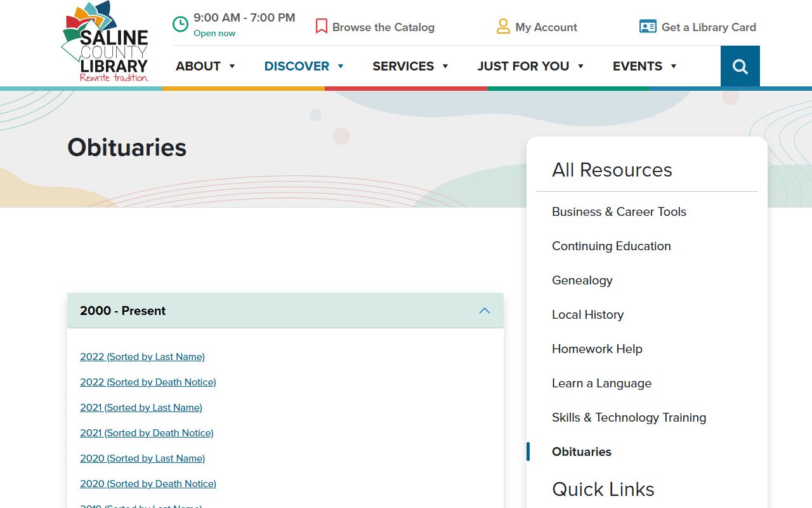Go to Genealogy resources
The height and width of the screenshot is (508, 812).
(582, 281)
